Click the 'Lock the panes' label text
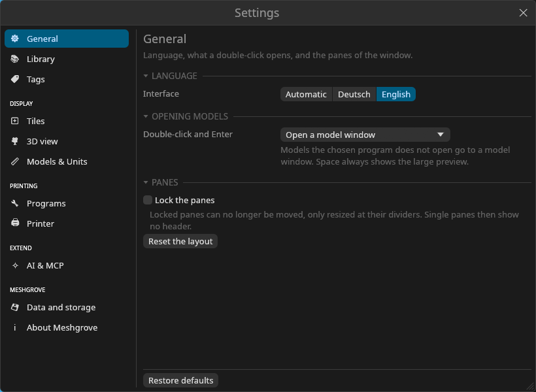The image size is (536, 392). click(x=184, y=201)
